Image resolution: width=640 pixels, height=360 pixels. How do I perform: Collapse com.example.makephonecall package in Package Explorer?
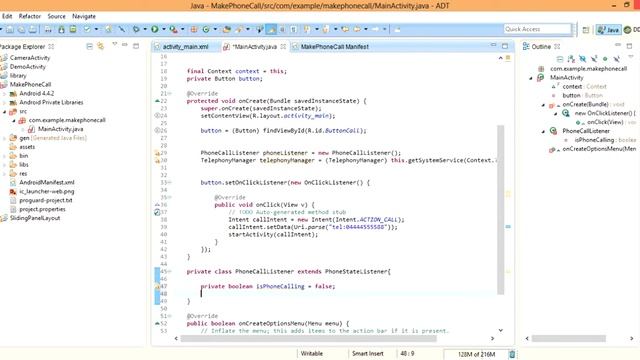[14, 120]
